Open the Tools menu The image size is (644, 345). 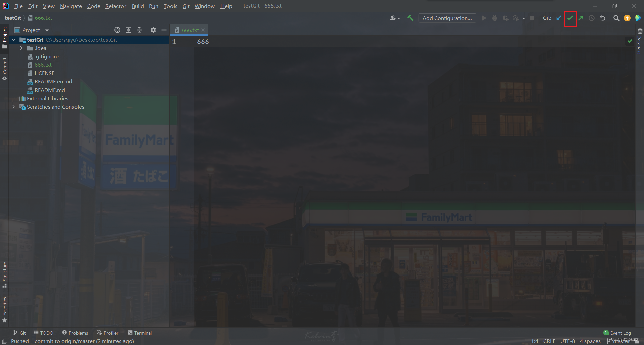pyautogui.click(x=170, y=6)
